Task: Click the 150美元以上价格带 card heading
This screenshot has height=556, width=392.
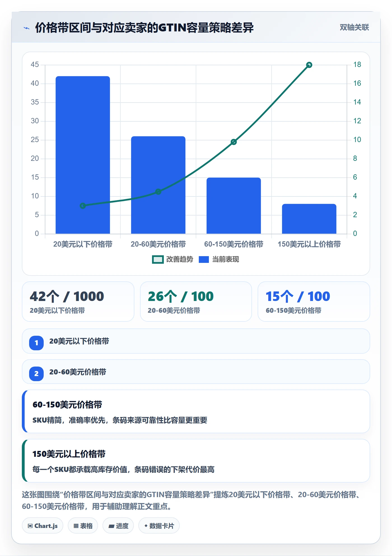Action: 69,454
